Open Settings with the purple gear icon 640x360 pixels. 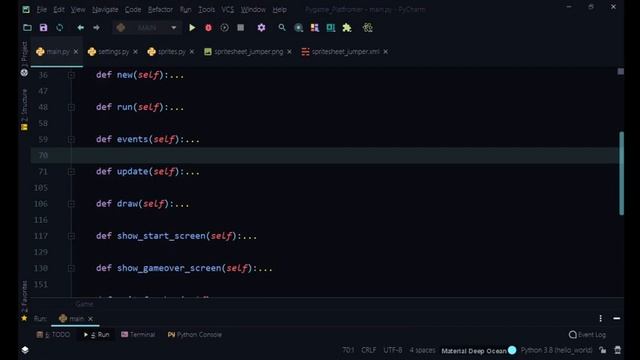(261, 28)
